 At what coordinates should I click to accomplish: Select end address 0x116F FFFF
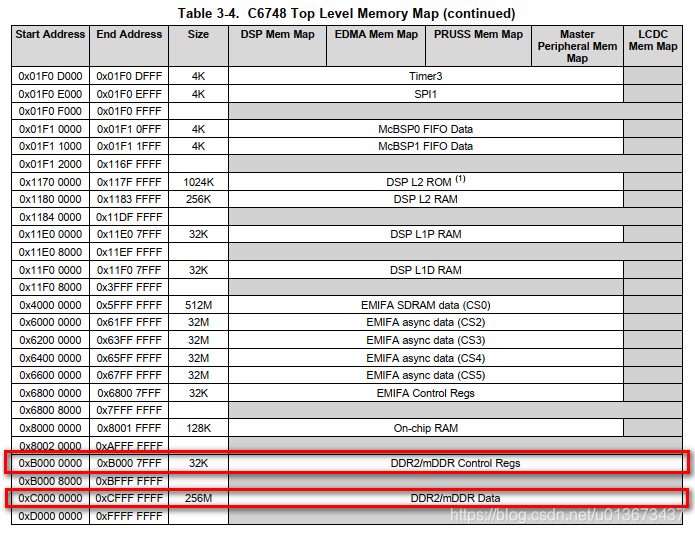click(129, 164)
